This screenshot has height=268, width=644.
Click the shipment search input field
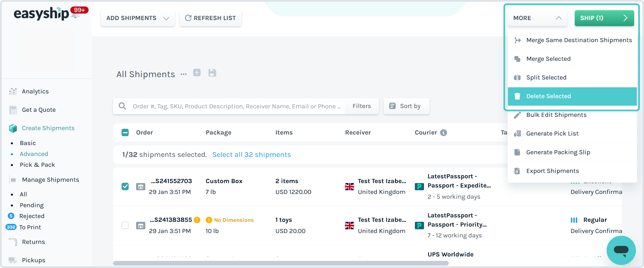click(x=237, y=106)
